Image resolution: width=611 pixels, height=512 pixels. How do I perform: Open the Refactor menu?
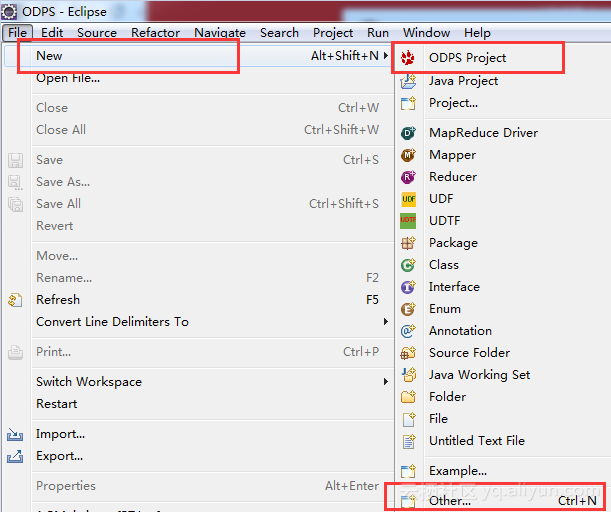click(x=155, y=32)
